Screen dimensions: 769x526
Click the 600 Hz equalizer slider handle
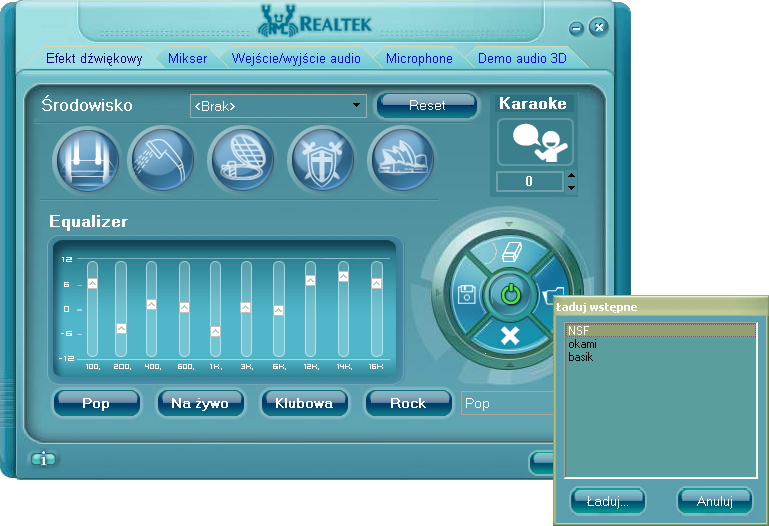[x=184, y=307]
